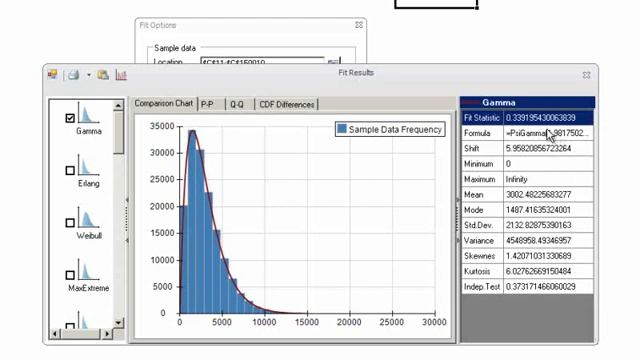Click the Kurtosis value 6.02762669150484
Viewport: 640px width, 360px height.
[x=548, y=271]
